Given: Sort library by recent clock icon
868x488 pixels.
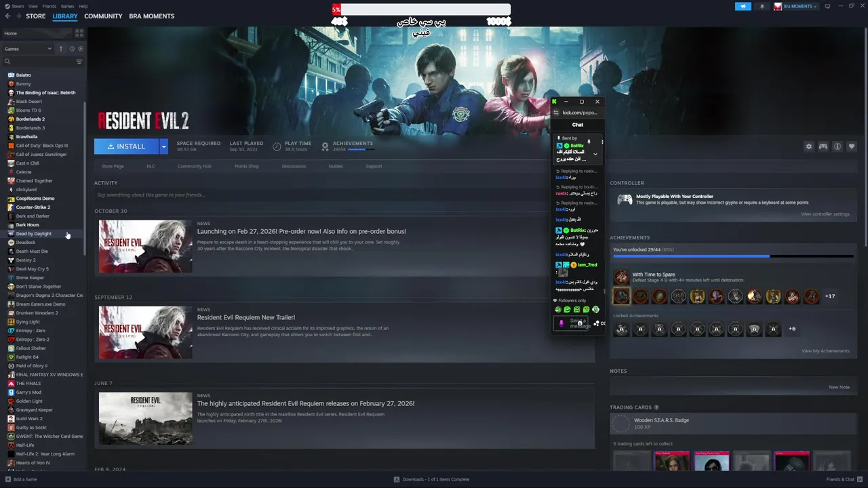Looking at the screenshot, I should [x=71, y=49].
